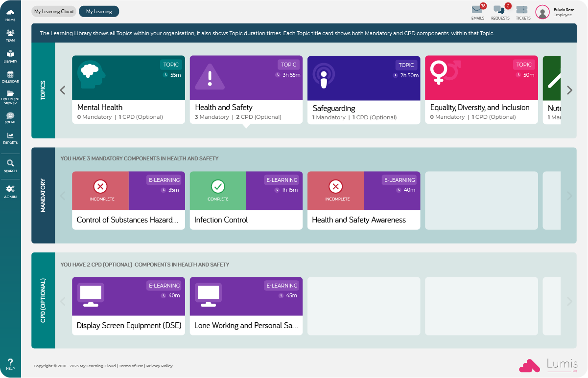Image resolution: width=588 pixels, height=378 pixels.
Task: Open Health and Safety Awareness course title
Action: [359, 220]
